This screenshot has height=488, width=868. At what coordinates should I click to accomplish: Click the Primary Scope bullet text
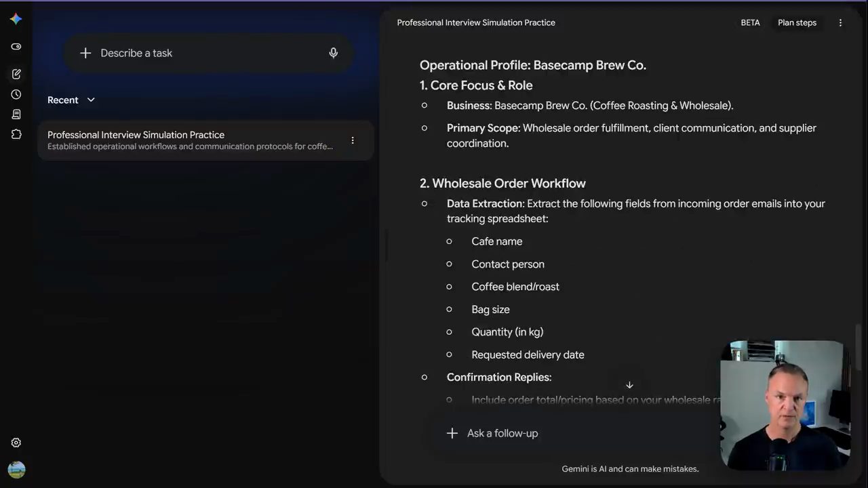(631, 136)
